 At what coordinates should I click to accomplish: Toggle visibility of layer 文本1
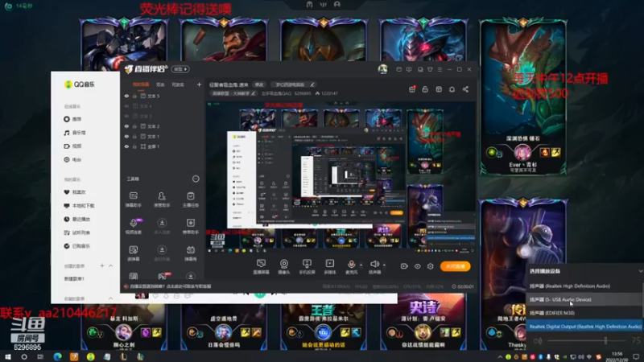point(126,136)
